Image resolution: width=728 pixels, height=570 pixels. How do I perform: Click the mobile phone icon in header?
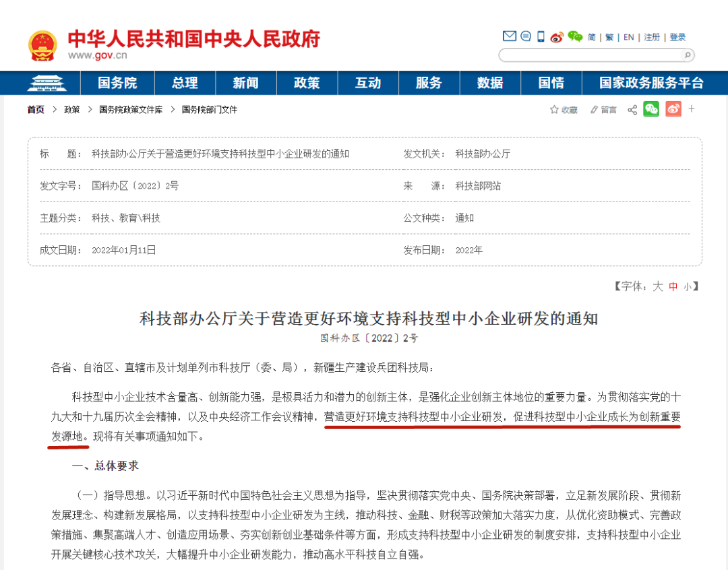(x=541, y=36)
